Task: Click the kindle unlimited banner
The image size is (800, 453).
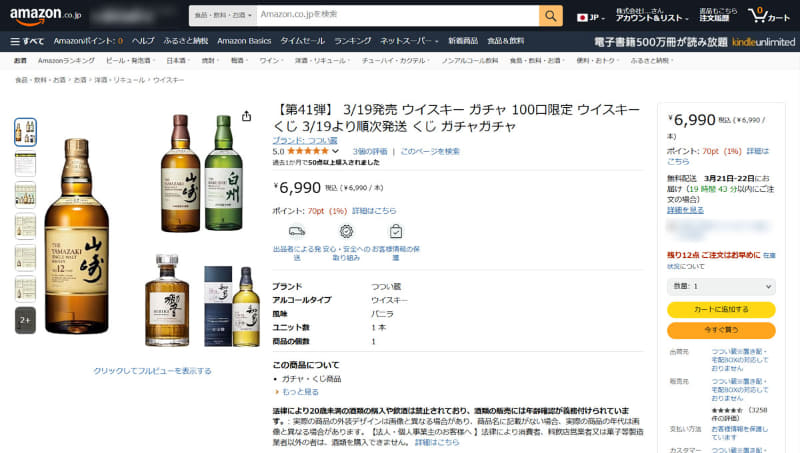Action: pos(694,42)
